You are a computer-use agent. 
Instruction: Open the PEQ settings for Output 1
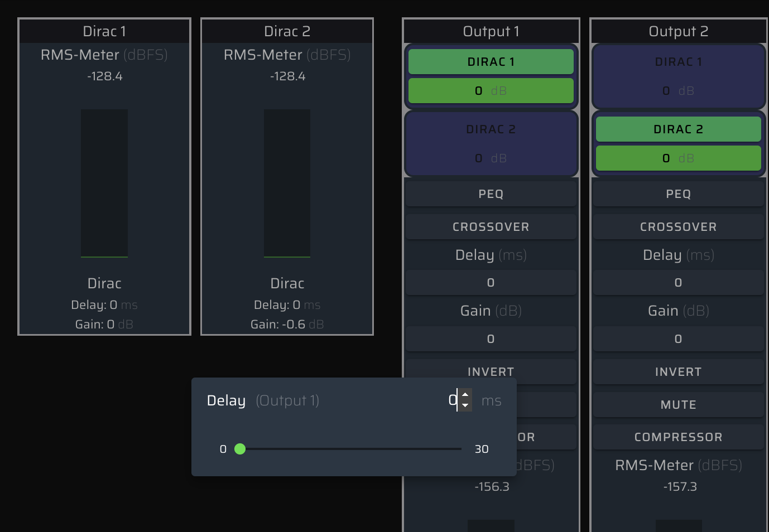(491, 194)
